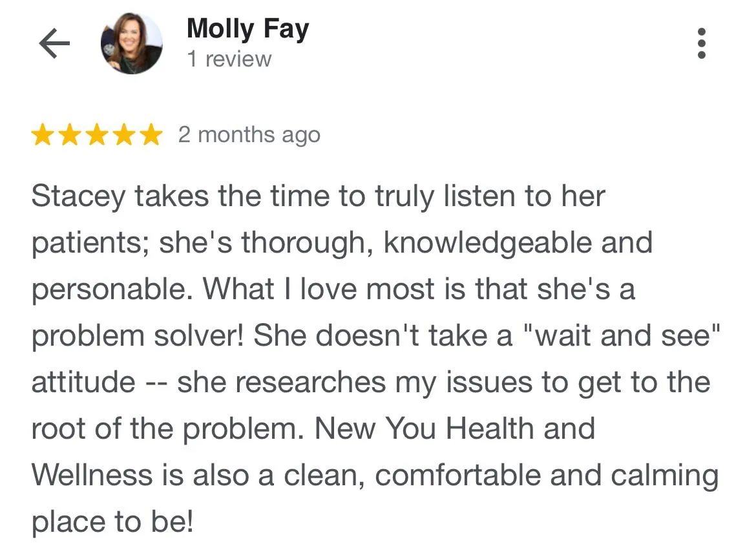Open the three-dot more options menu
Image resolution: width=756 pixels, height=557 pixels.
pyautogui.click(x=702, y=44)
